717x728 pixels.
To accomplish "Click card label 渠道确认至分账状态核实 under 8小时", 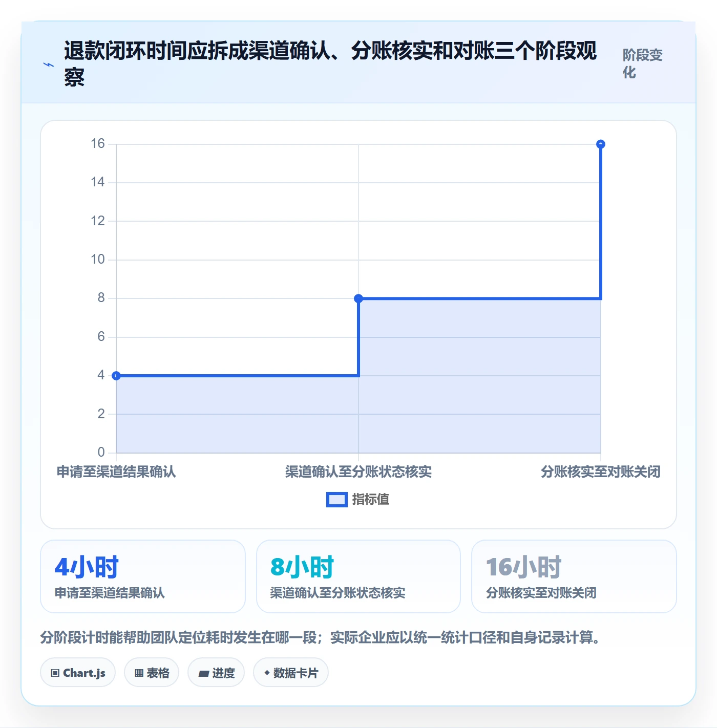I will point(338,593).
